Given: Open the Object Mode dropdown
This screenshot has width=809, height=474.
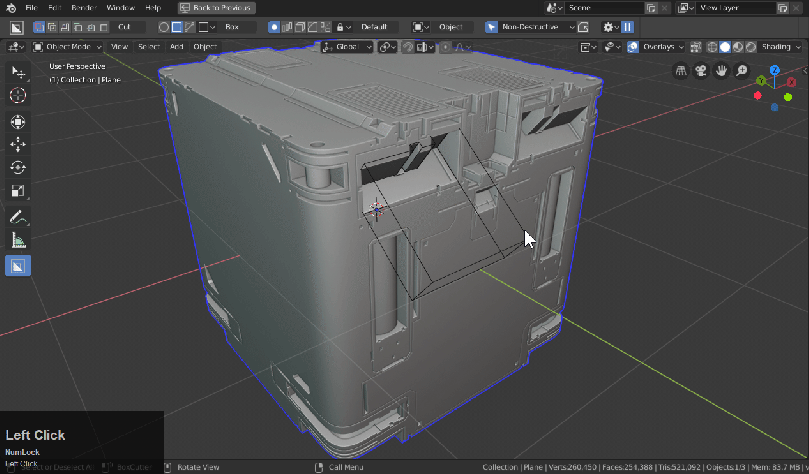Looking at the screenshot, I should [68, 47].
